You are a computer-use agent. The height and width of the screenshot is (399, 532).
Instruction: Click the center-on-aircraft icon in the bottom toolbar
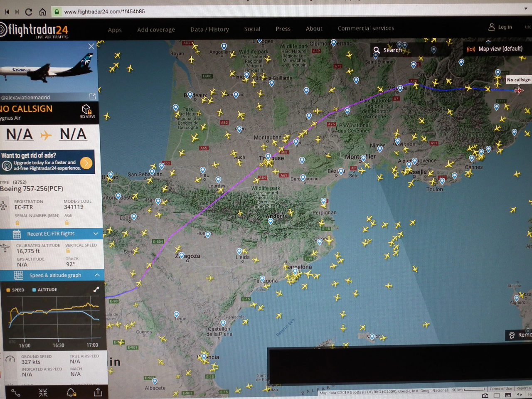(43, 392)
